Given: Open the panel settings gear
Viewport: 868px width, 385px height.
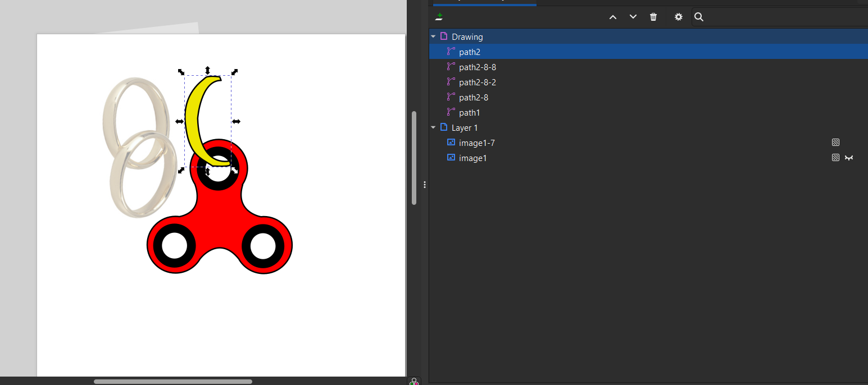Looking at the screenshot, I should tap(679, 17).
